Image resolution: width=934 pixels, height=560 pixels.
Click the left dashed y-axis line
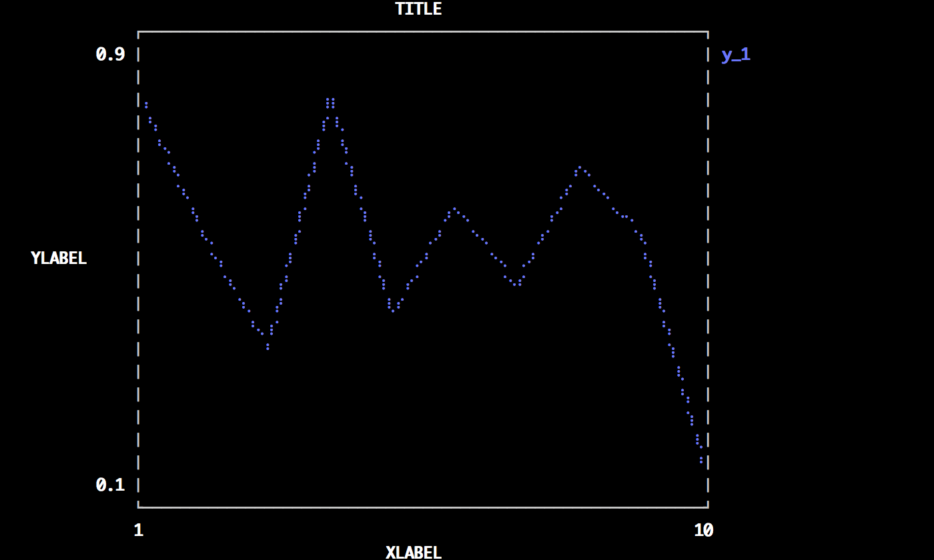tap(138, 267)
